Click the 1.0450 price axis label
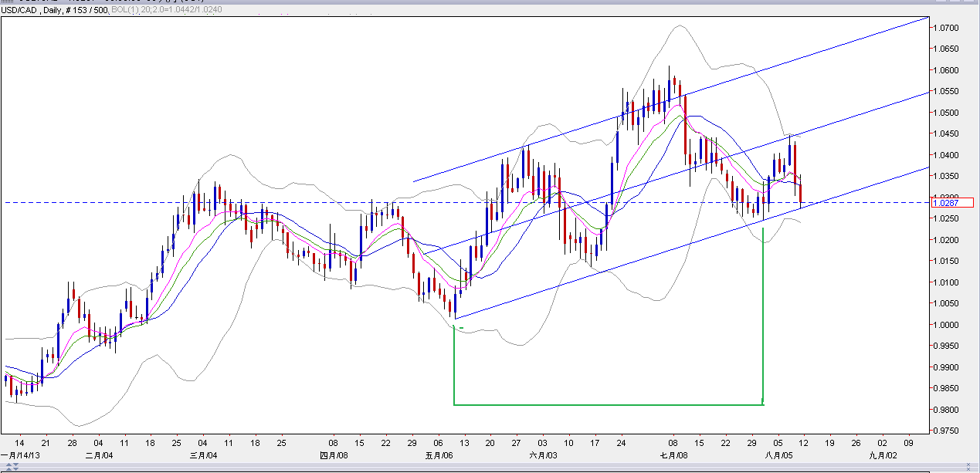 (947, 133)
